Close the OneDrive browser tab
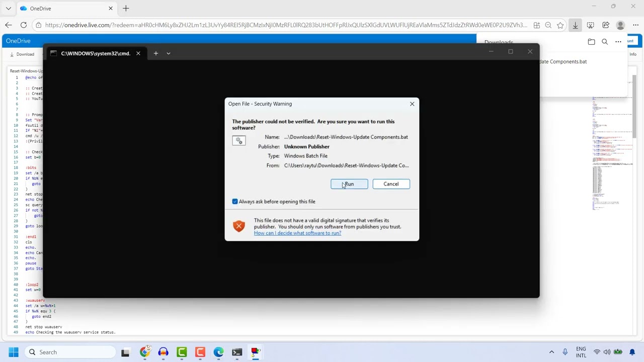 (111, 9)
